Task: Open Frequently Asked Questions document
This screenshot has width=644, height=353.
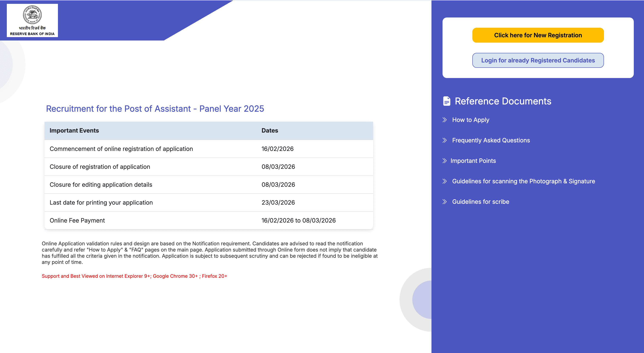Action: [x=491, y=140]
